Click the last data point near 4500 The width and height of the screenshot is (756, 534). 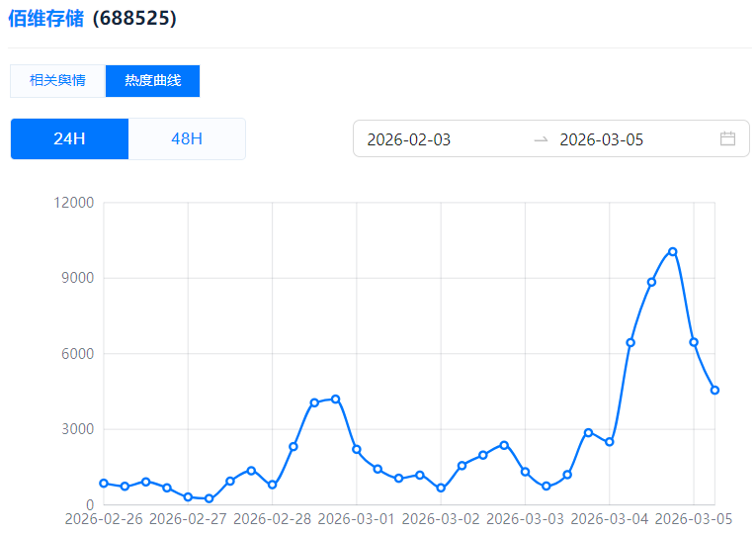tap(714, 390)
